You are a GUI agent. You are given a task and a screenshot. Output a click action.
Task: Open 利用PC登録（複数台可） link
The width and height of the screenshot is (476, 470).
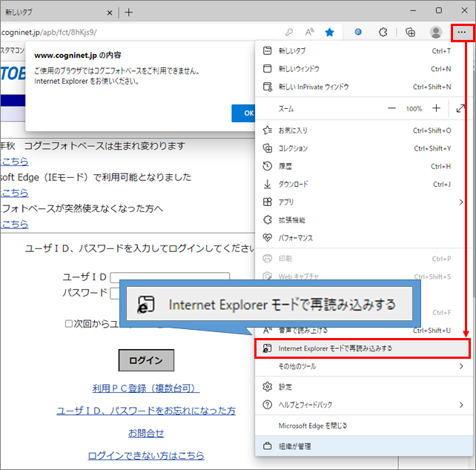pyautogui.click(x=146, y=388)
